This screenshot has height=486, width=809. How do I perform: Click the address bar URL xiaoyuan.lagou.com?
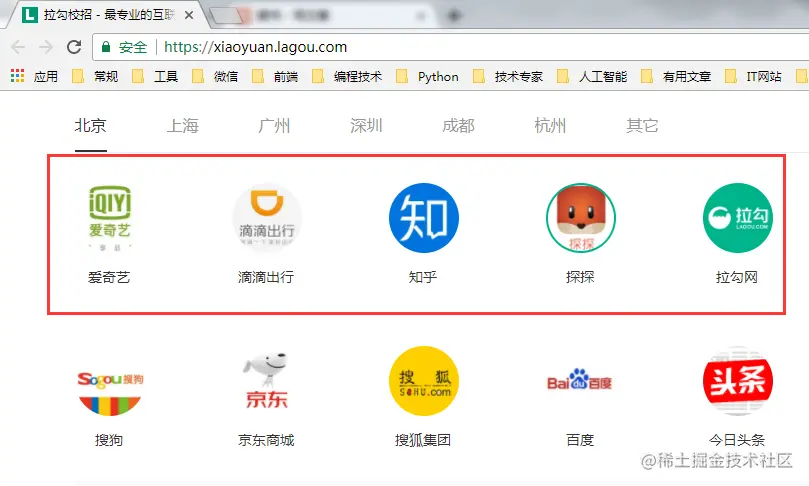(x=255, y=47)
